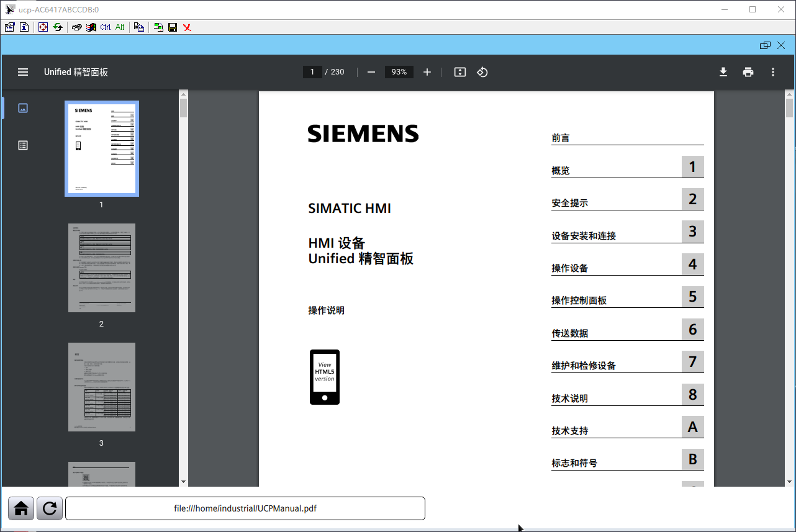Viewport: 796px width, 532px height.
Task: Click the HMI 设备 title line
Action: 337,243
